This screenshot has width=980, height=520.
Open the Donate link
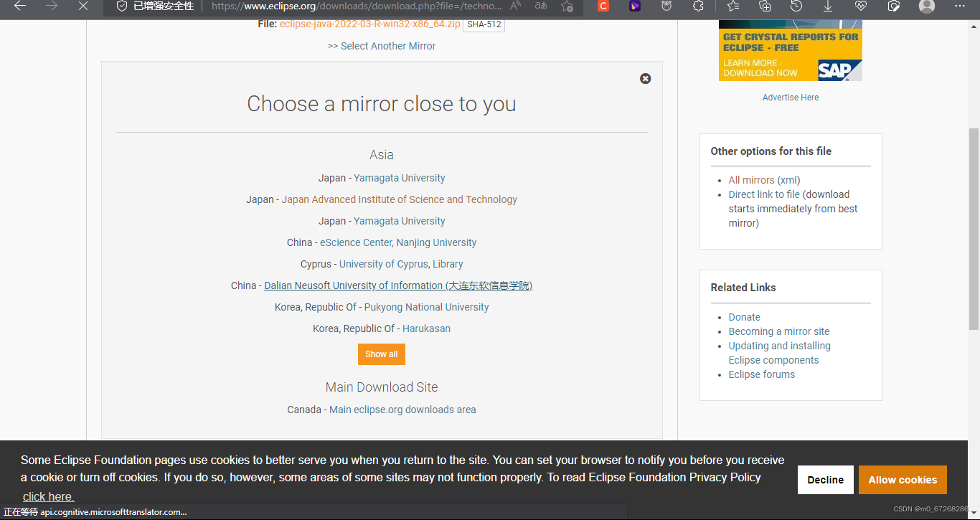[744, 317]
